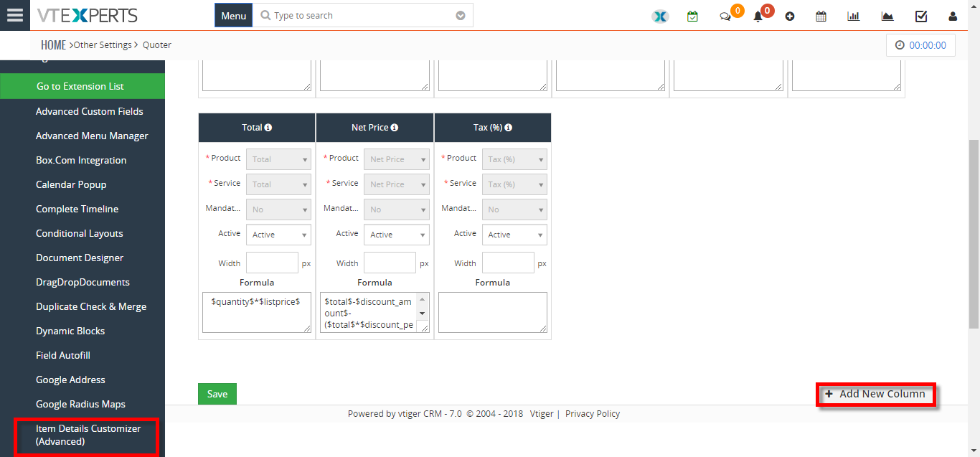Click the empty Tax (%) formula textarea
The image size is (980, 457).
tap(493, 312)
